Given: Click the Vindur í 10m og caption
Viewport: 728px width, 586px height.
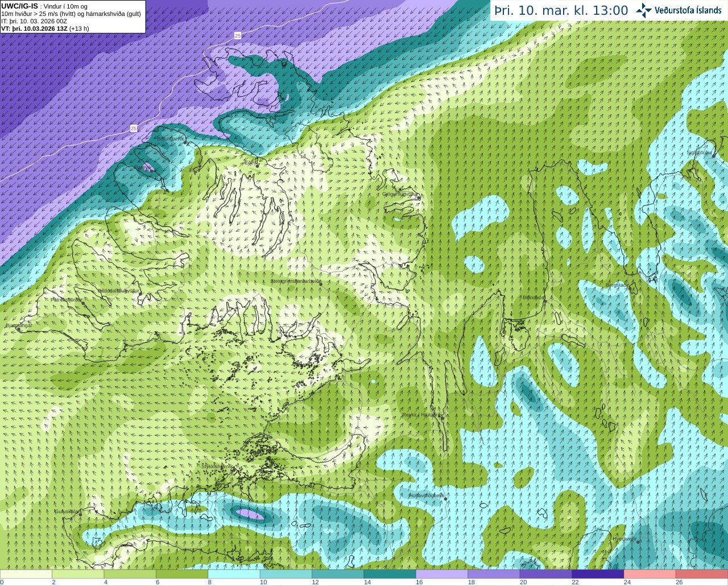Looking at the screenshot, I should pos(65,6).
